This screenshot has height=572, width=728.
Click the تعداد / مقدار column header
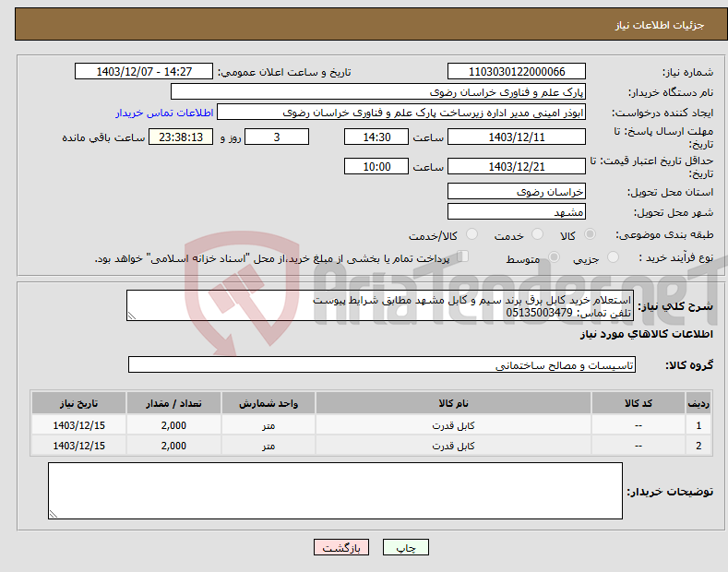pyautogui.click(x=173, y=403)
